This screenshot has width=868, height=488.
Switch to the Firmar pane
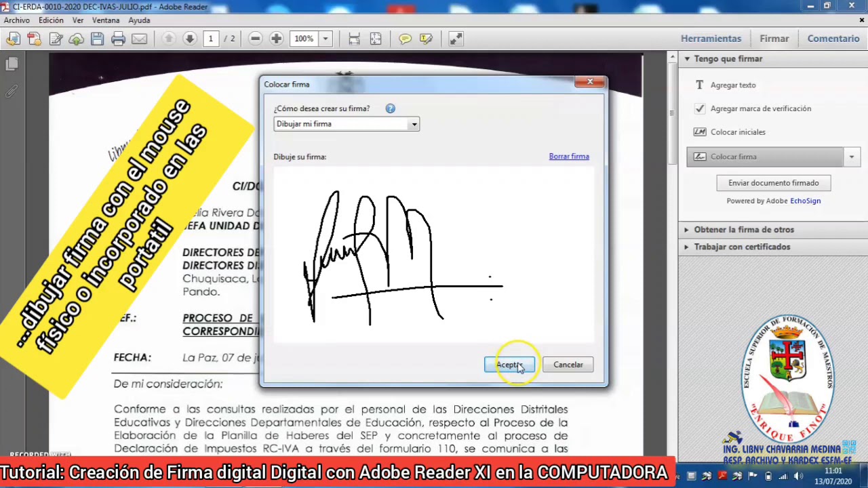774,39
